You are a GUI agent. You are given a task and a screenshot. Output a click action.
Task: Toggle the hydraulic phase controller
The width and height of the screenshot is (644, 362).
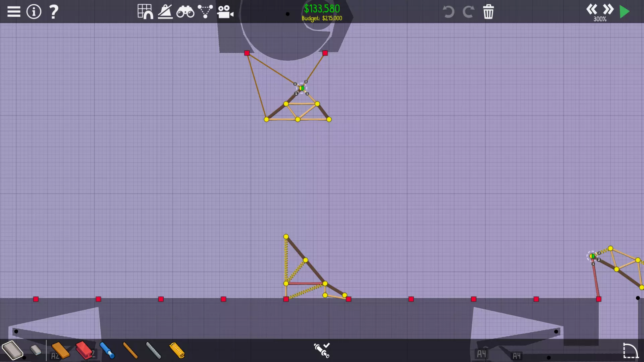pyautogui.click(x=322, y=350)
